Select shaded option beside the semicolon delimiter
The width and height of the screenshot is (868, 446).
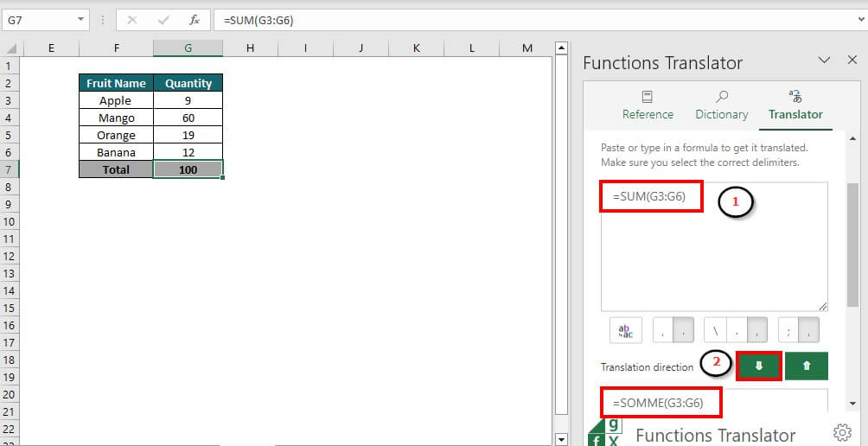[808, 330]
